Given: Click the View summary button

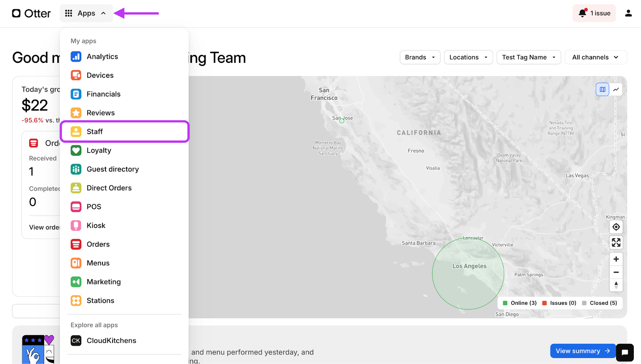Looking at the screenshot, I should point(582,351).
